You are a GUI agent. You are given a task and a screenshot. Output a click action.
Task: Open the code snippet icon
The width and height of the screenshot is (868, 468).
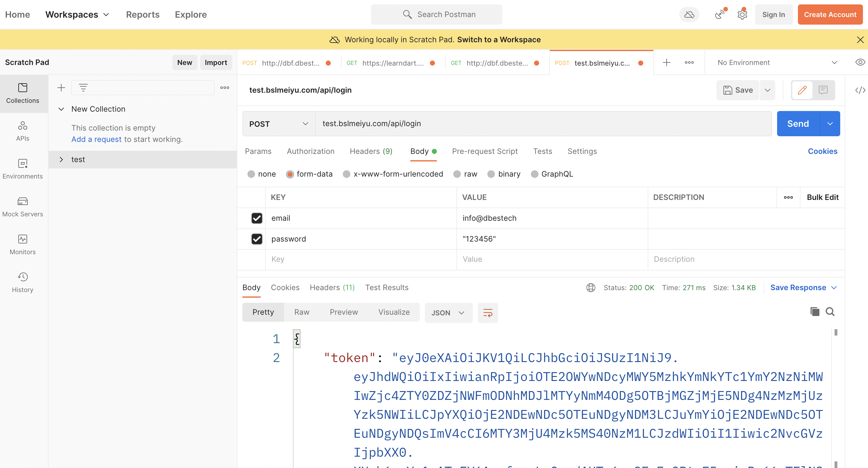tap(860, 90)
